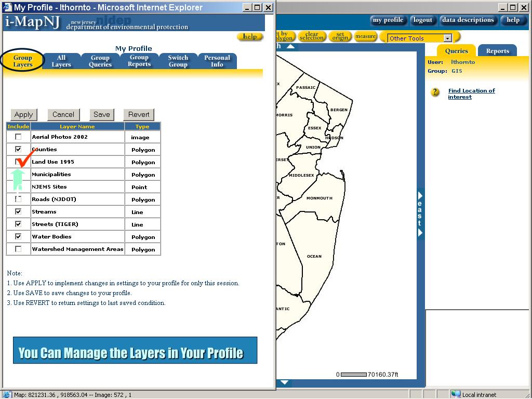Click the Apply button
Viewport: 532px width, 399px height.
(x=24, y=115)
